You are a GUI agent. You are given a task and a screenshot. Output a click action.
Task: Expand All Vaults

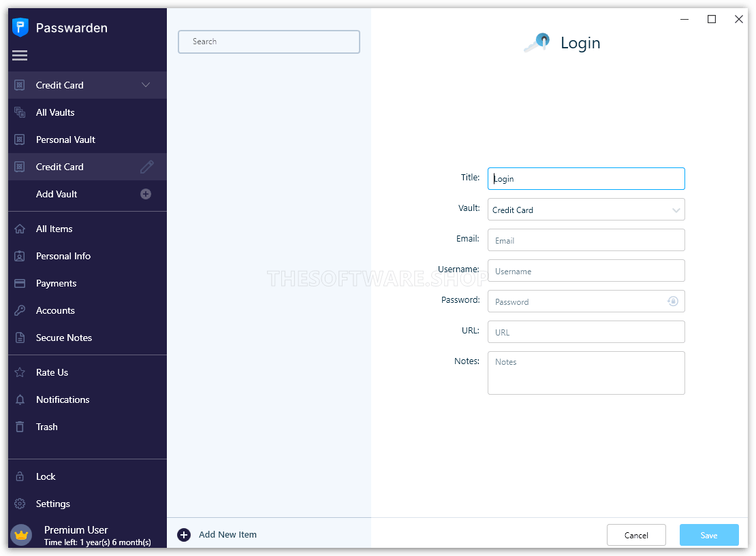pos(54,112)
